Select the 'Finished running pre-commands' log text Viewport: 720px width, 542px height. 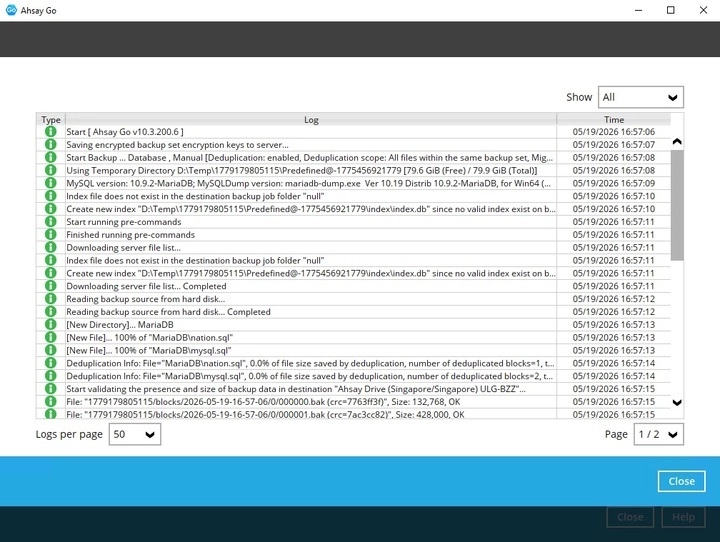130,235
